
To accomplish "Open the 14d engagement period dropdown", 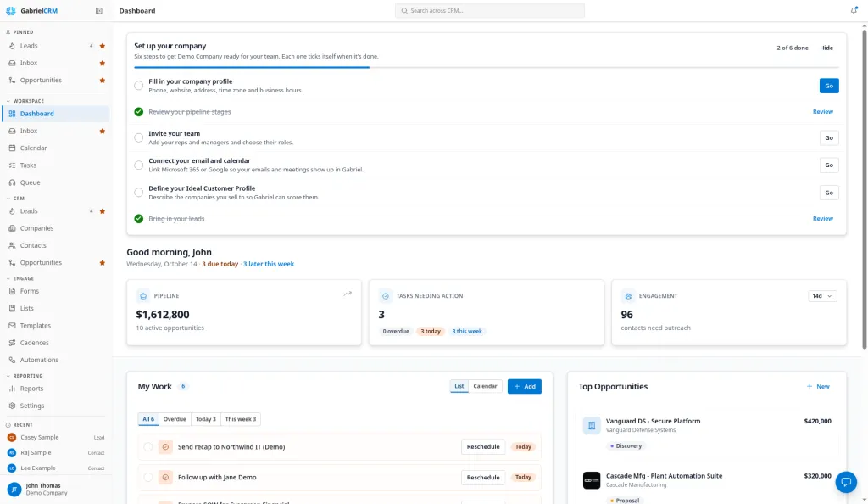I will [822, 296].
